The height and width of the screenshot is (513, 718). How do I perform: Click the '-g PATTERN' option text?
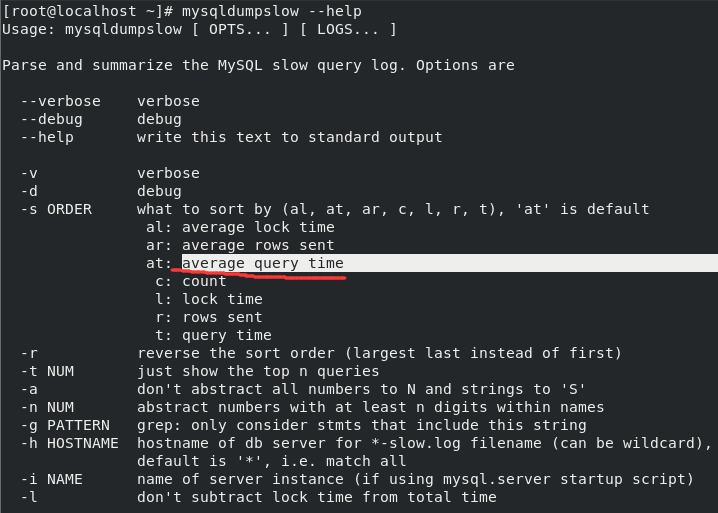[65, 425]
